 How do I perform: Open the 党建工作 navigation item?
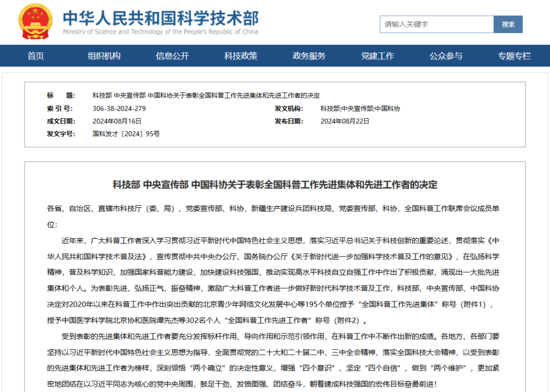pos(377,56)
